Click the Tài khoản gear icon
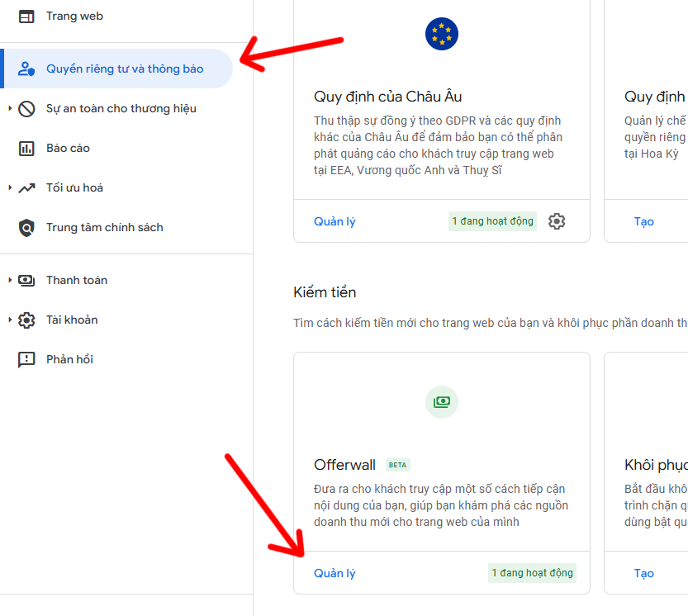The height and width of the screenshot is (616, 688). (26, 320)
